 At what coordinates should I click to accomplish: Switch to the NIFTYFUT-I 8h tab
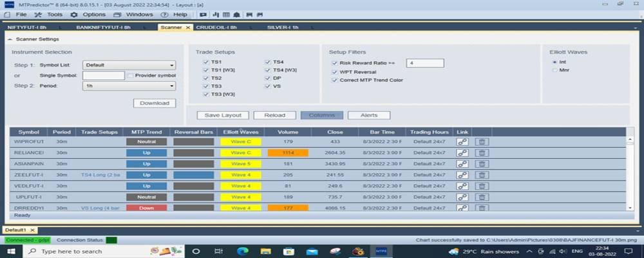coord(27,28)
